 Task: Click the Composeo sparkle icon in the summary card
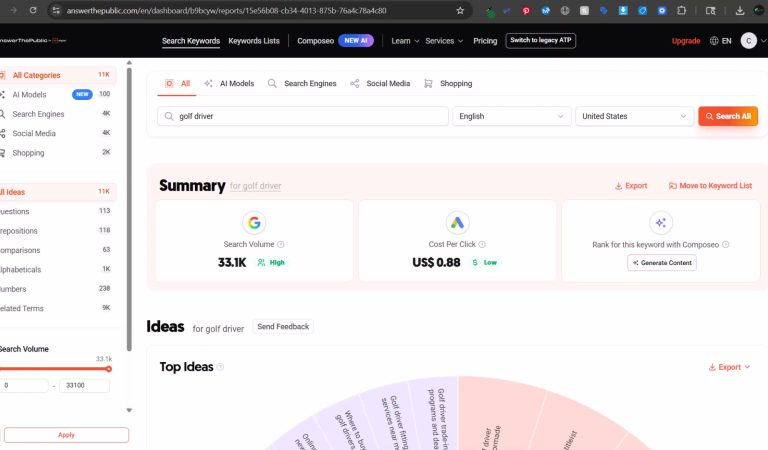(661, 223)
